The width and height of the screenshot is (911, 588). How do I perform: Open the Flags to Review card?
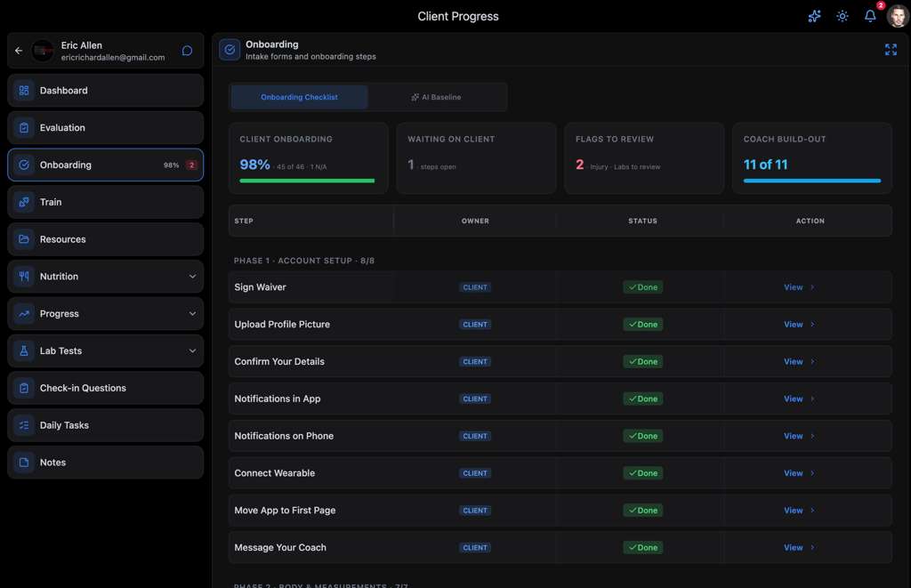[x=644, y=158]
